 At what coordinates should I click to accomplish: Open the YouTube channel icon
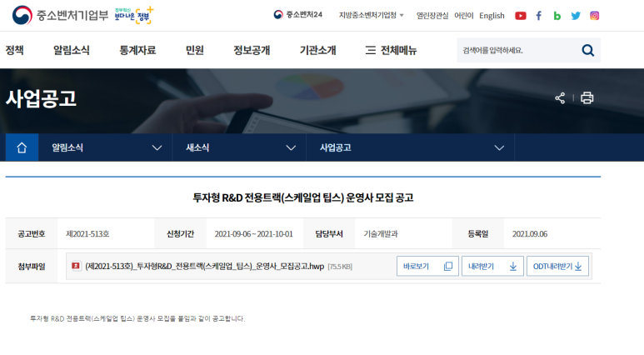[521, 16]
